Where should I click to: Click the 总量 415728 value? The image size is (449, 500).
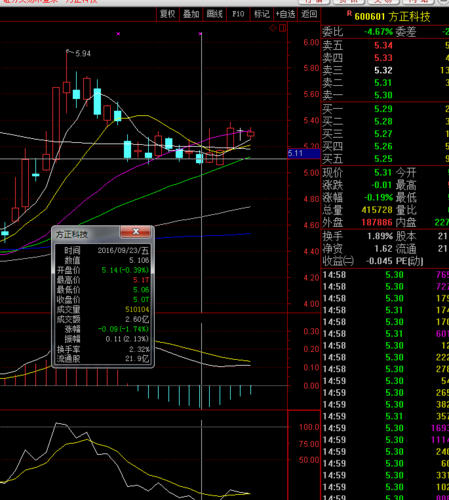pyautogui.click(x=377, y=210)
